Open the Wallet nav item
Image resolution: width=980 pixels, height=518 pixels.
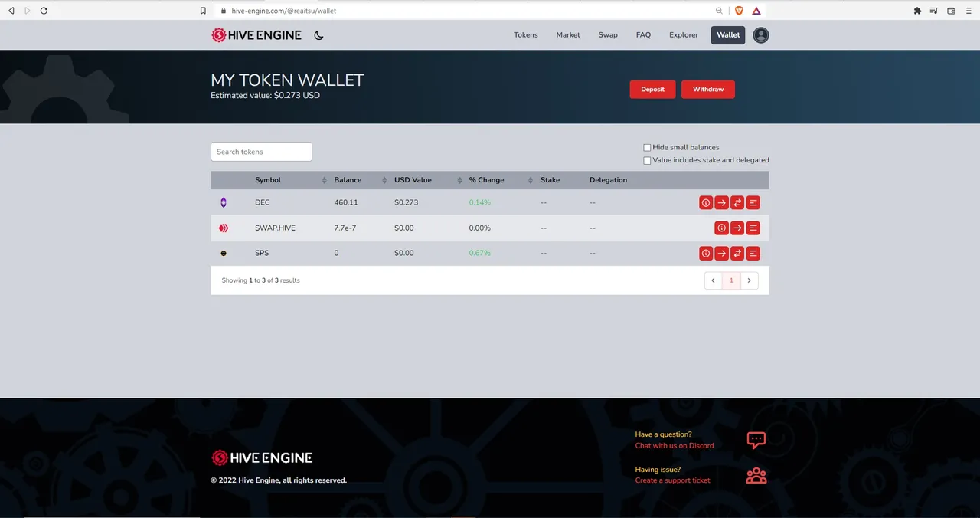pos(728,35)
